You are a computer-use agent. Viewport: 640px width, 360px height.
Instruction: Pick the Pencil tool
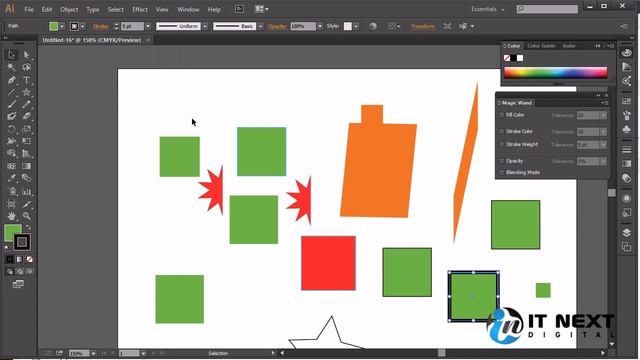(27, 104)
